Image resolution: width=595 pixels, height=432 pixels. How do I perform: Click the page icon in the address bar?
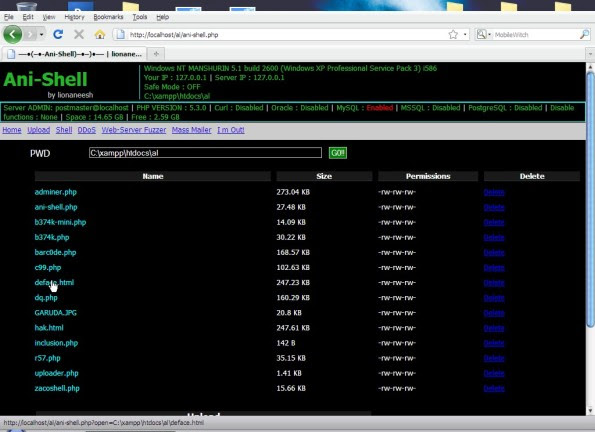tap(120, 35)
